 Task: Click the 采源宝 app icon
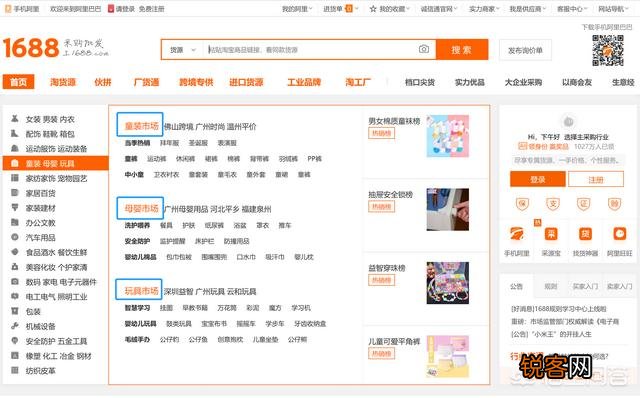pyautogui.click(x=551, y=234)
